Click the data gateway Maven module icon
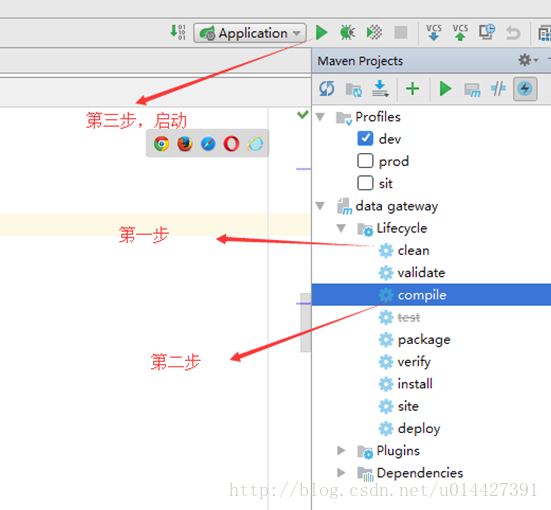The height and width of the screenshot is (510, 551). [x=344, y=206]
